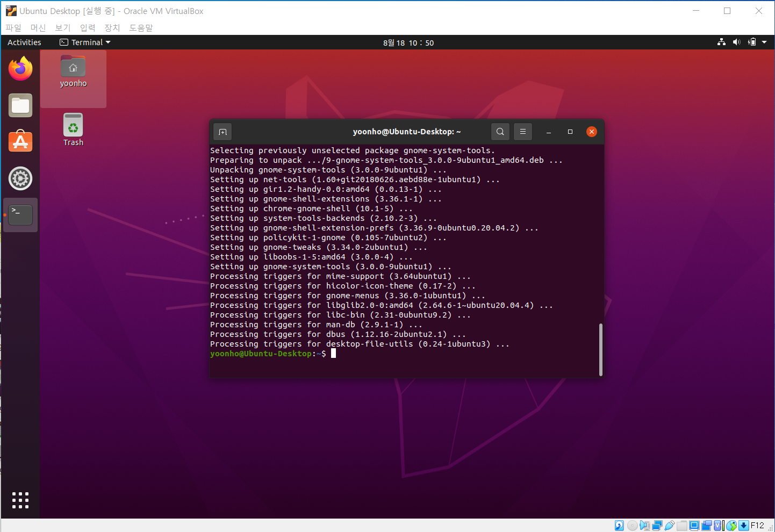The width and height of the screenshot is (775, 532).
Task: Open Firefox from the Ubuntu dock
Action: tap(20, 69)
